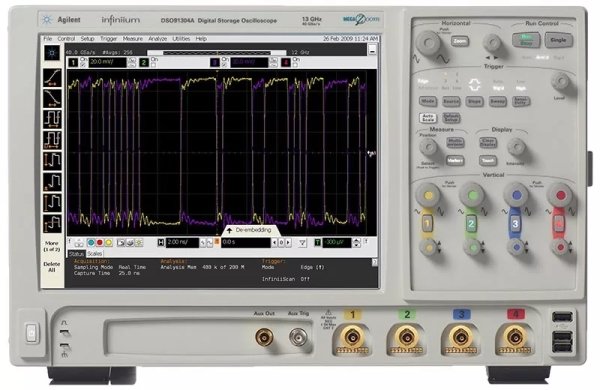Switch to the Scales tab
Screen dimensions: 600x390
[95, 254]
